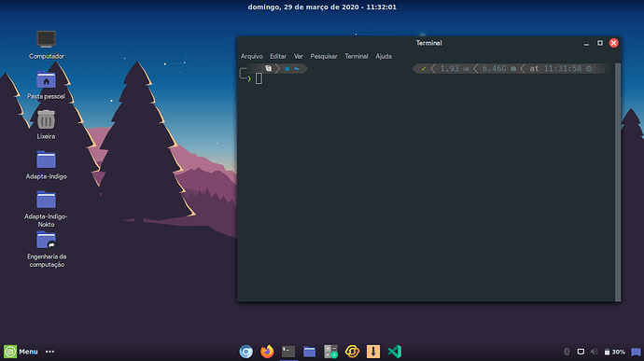Screen dimensions: 644x361
Task: Click the 1.93 load value in prompt
Action: [449, 69]
